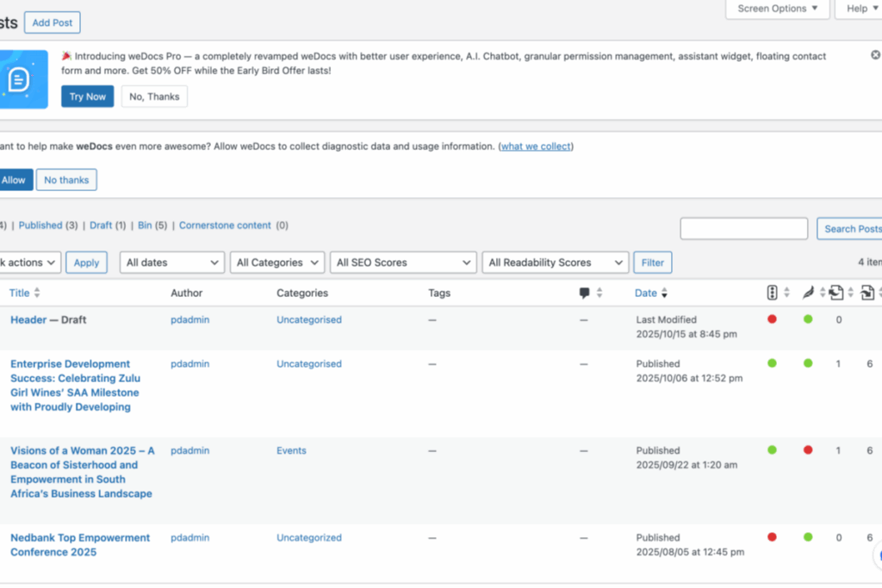
Task: Expand the Screen Options panel
Action: tap(778, 9)
